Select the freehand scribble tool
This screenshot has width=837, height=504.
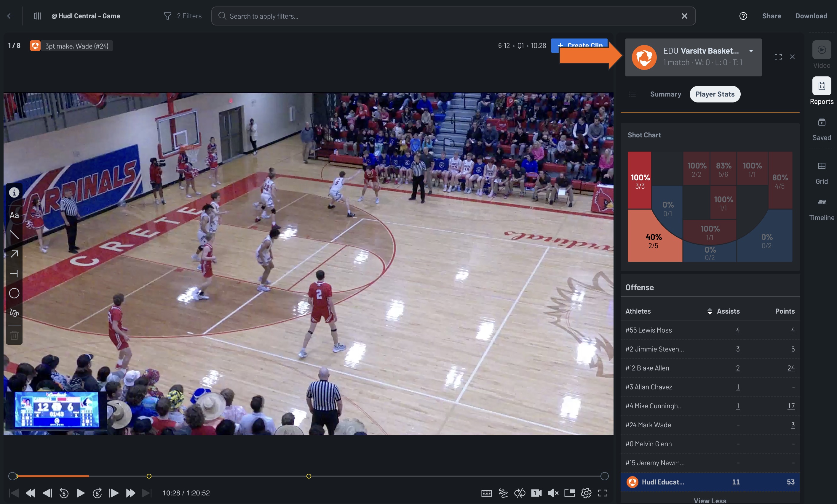[14, 313]
